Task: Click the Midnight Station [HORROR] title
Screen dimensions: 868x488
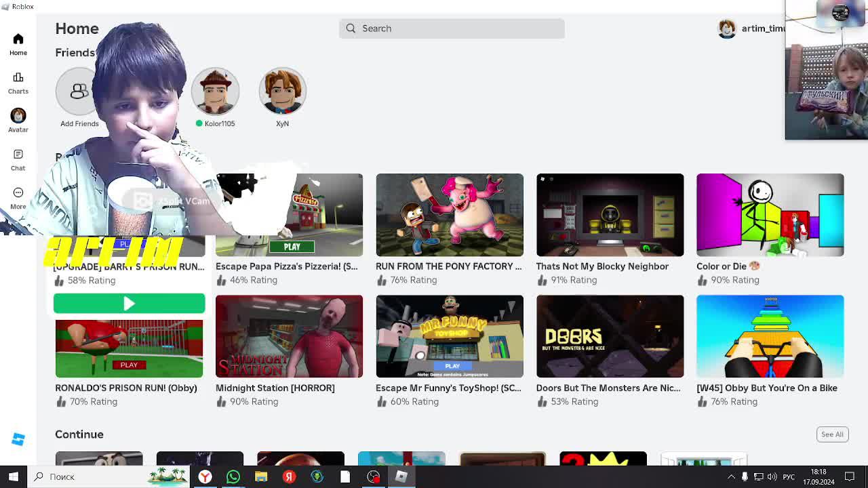Action: point(275,388)
